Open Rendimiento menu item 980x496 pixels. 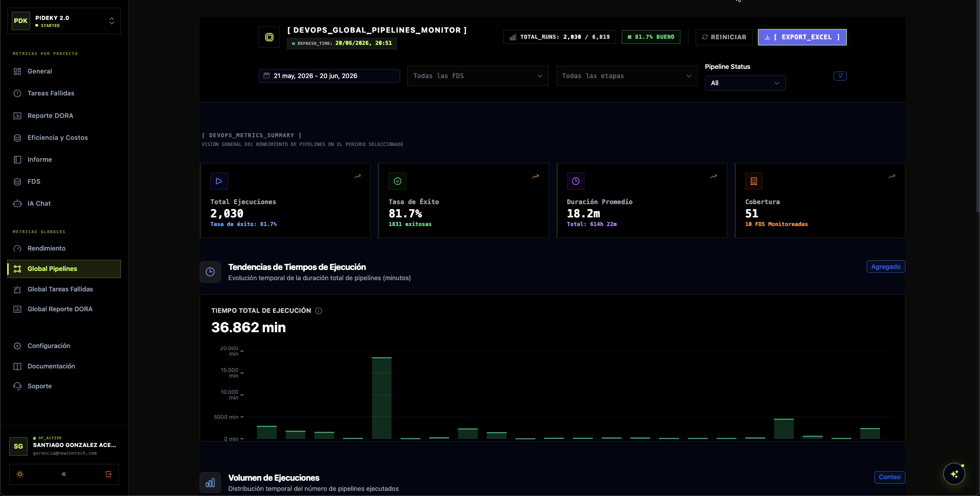(x=64, y=249)
